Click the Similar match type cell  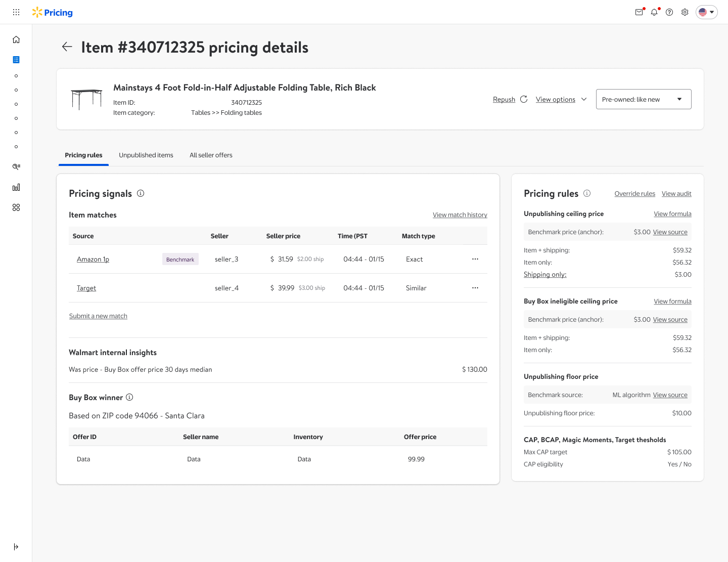point(416,288)
